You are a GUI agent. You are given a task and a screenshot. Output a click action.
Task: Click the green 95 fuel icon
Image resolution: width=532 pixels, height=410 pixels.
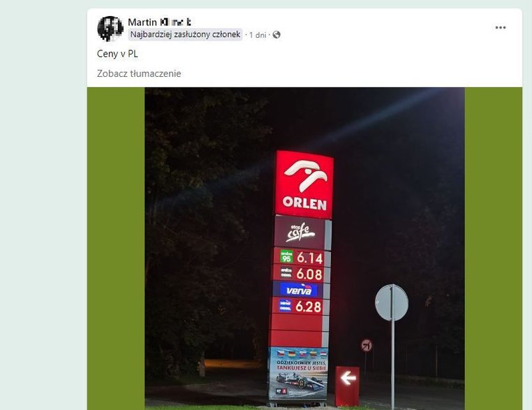[286, 256]
